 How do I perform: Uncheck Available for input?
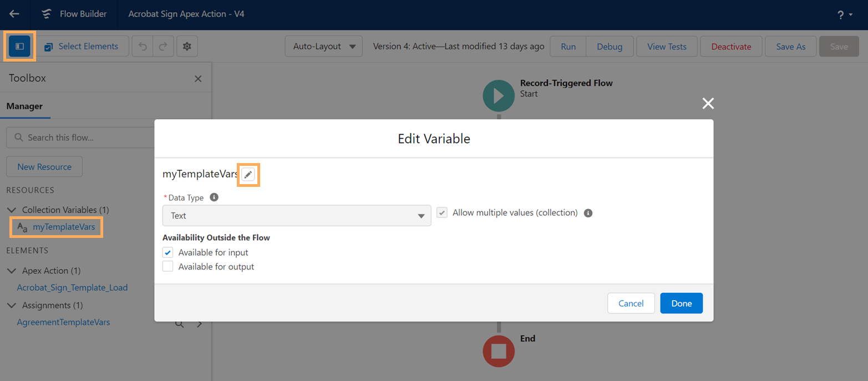[x=167, y=252]
